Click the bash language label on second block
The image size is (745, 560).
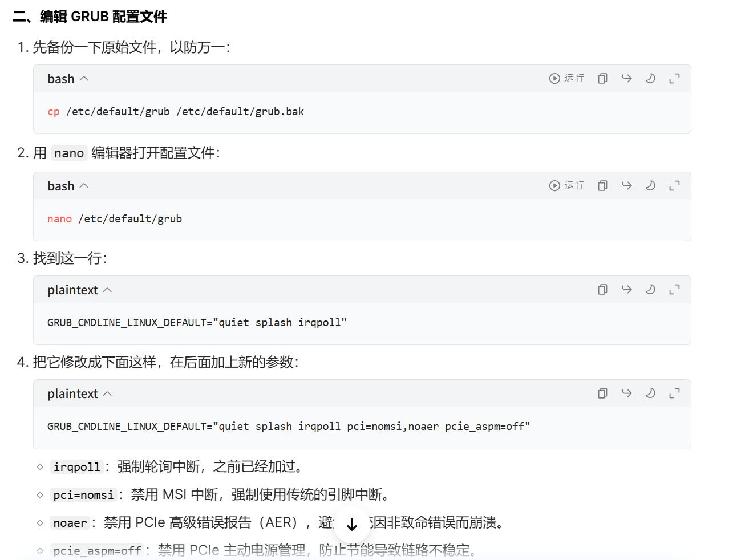(x=60, y=185)
